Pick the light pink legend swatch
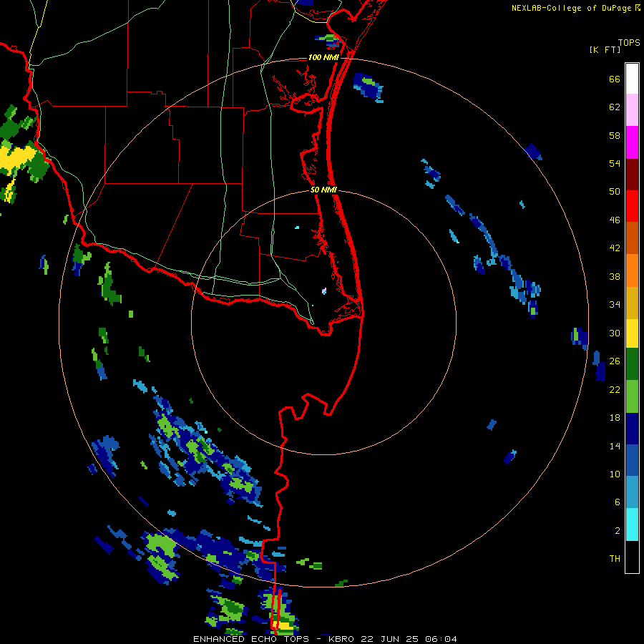 coord(632,110)
